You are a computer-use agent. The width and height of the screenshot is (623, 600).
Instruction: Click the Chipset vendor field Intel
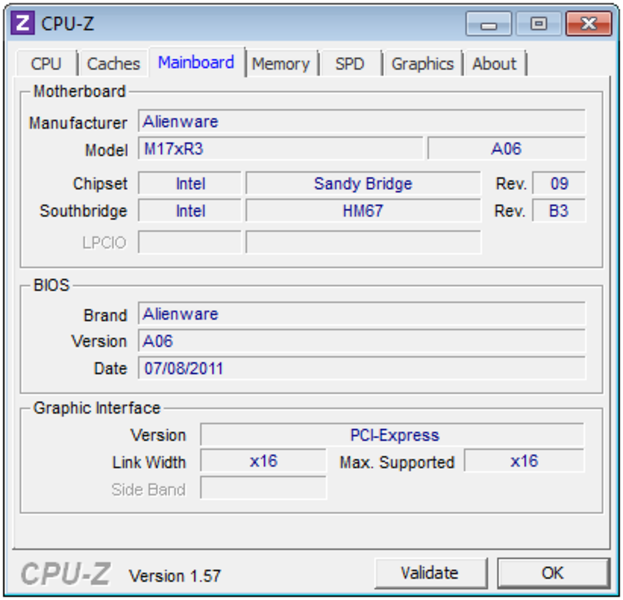(190, 184)
